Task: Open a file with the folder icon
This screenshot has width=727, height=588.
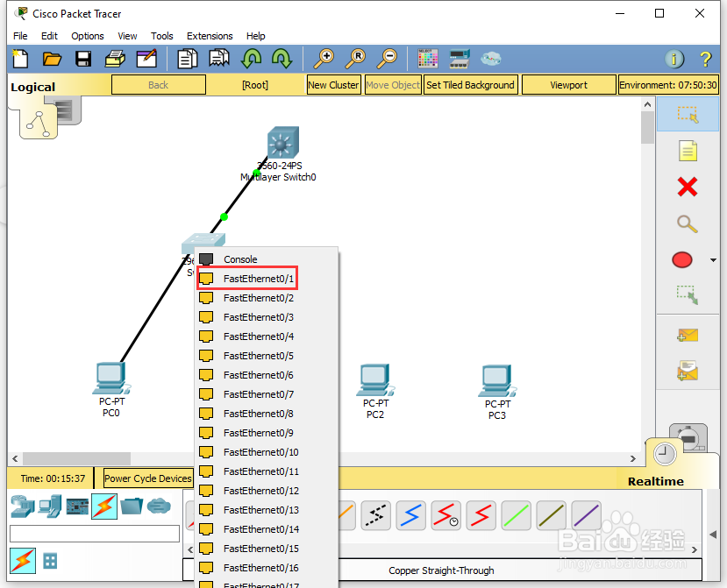Action: point(52,60)
